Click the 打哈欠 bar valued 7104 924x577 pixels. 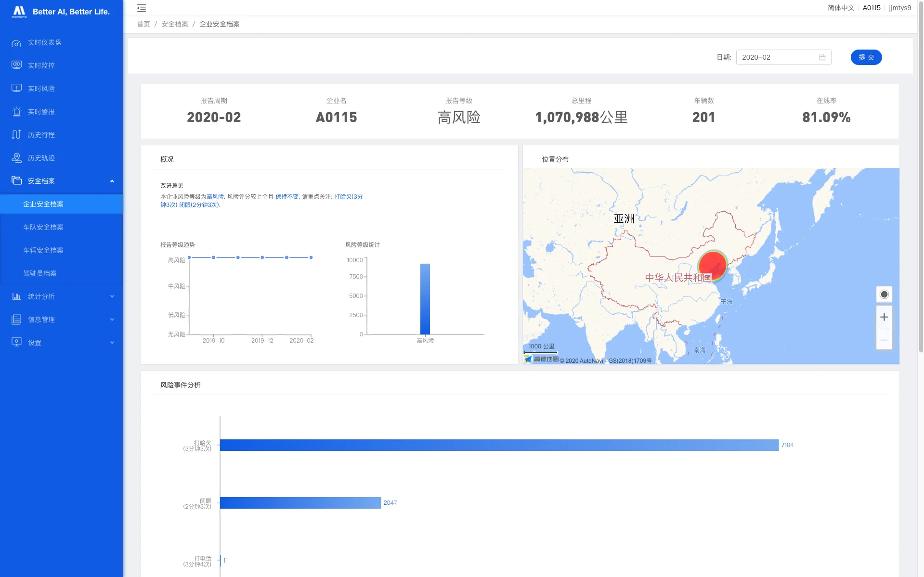tap(499, 445)
